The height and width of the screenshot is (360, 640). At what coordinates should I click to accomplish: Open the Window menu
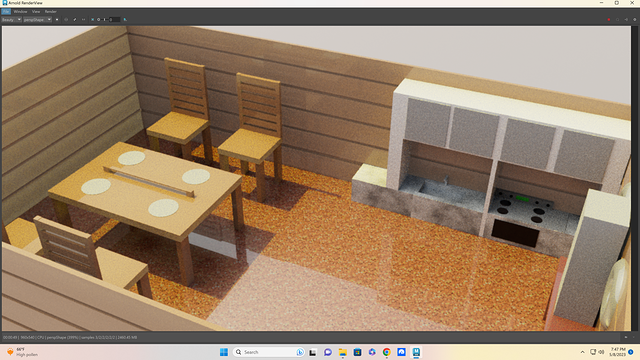pyautogui.click(x=20, y=11)
